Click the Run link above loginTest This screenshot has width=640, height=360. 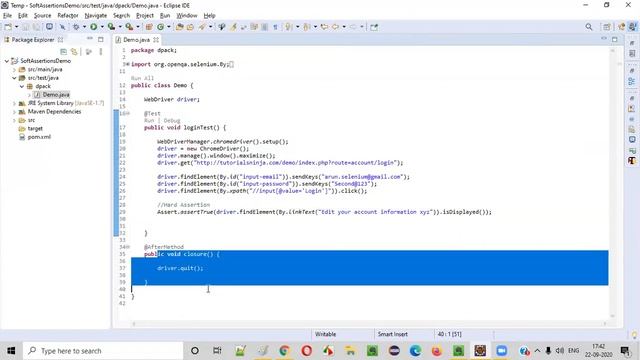pyautogui.click(x=149, y=121)
